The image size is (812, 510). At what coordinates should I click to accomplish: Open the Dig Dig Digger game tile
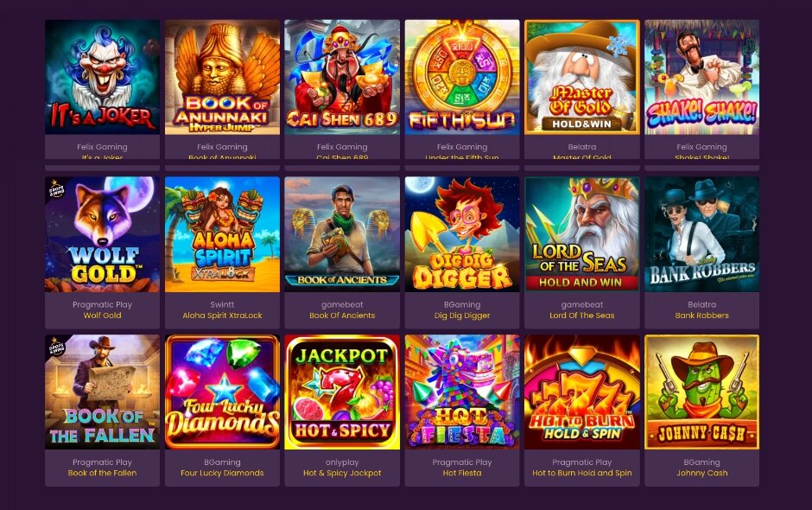(x=462, y=234)
